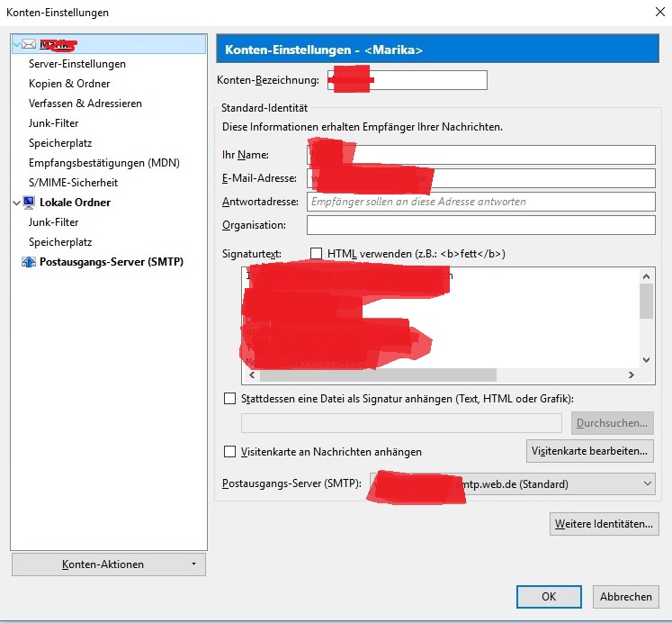Confirm settings with the OK button
The width and height of the screenshot is (672, 623).
tap(549, 596)
